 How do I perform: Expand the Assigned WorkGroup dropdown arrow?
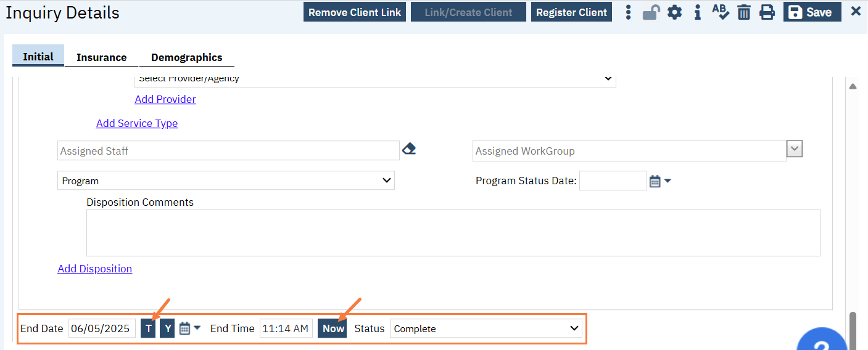click(x=794, y=149)
